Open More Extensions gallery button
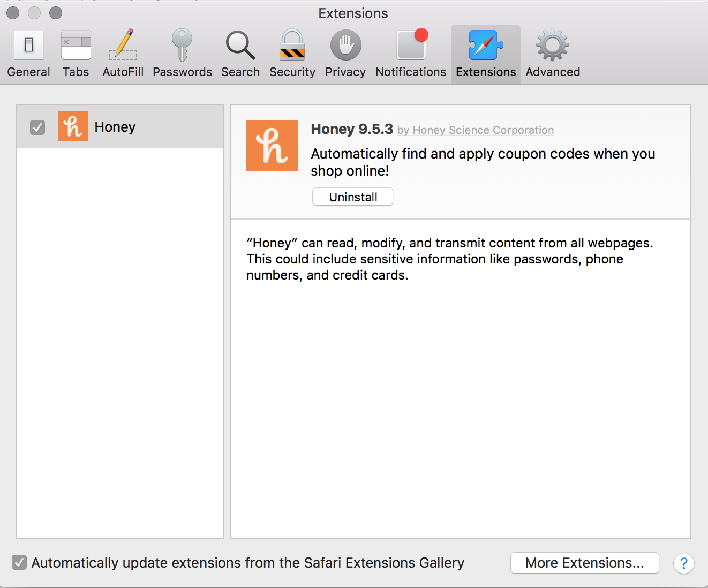The width and height of the screenshot is (708, 588). tap(585, 563)
